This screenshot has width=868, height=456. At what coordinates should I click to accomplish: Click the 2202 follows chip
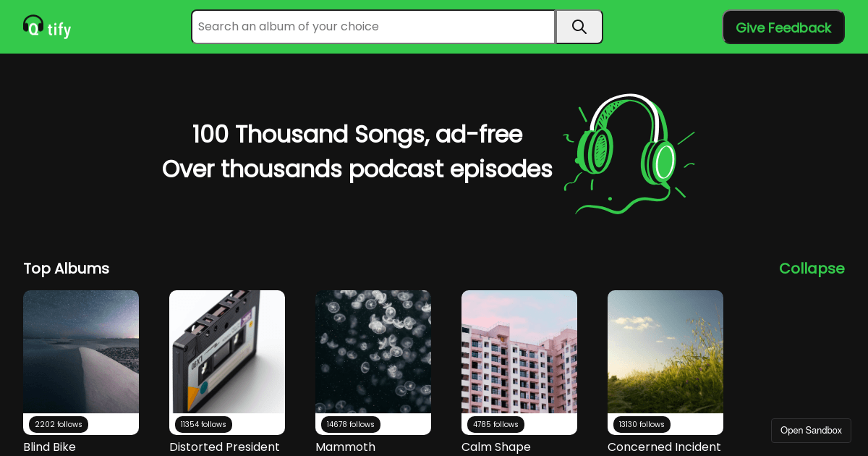point(59,425)
